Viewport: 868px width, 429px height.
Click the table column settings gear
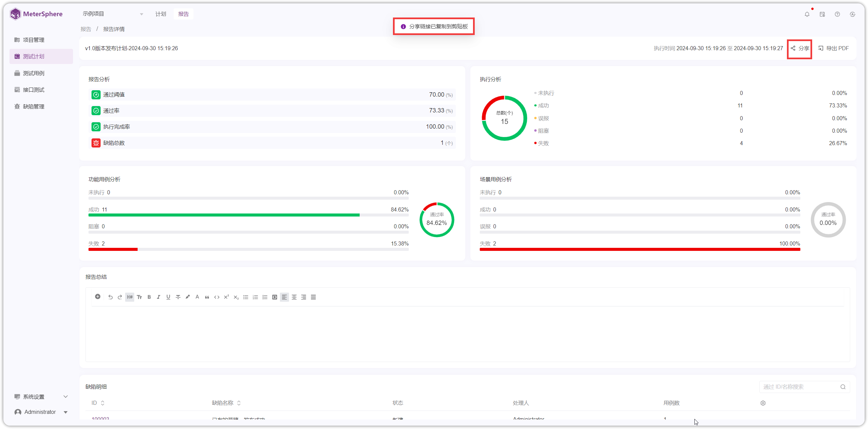tap(763, 403)
